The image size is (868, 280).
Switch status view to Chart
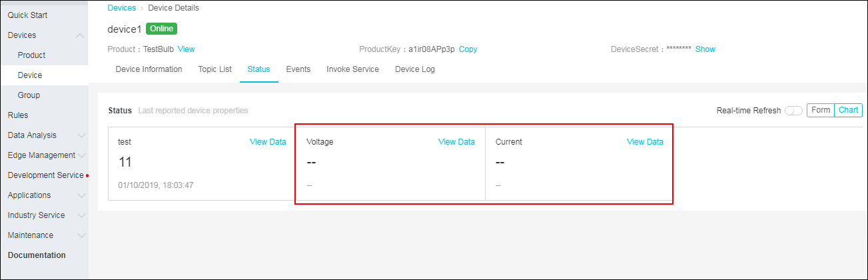[848, 110]
